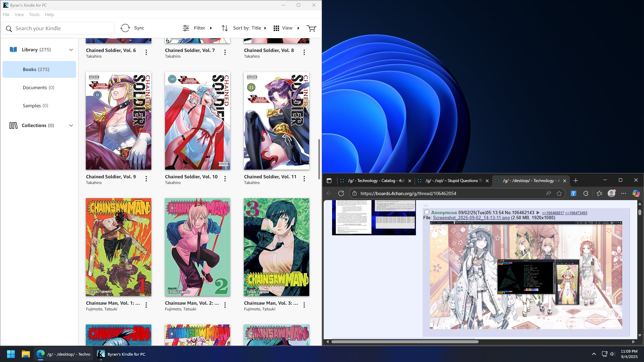This screenshot has height=362, width=644.
Task: Tick the checkbox for post No.106462143
Action: pyautogui.click(x=427, y=212)
